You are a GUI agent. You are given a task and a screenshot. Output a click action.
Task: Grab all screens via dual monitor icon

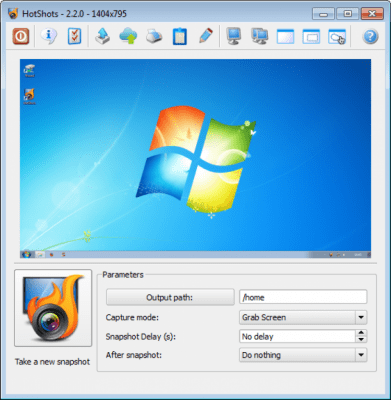(259, 36)
